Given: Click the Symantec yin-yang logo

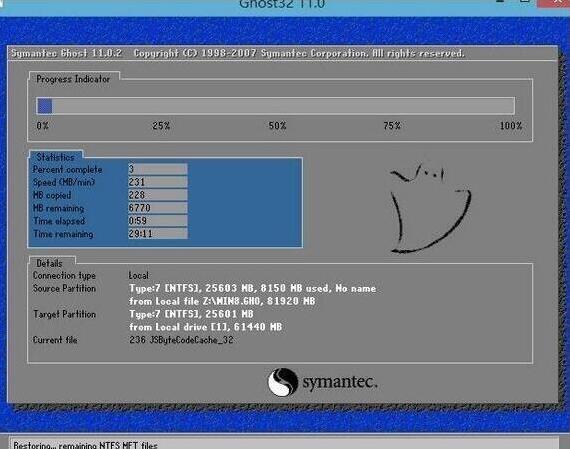Looking at the screenshot, I should point(283,382).
